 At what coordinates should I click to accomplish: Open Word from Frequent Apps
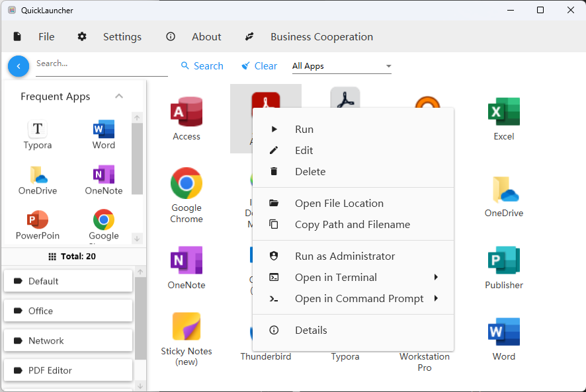tap(104, 135)
